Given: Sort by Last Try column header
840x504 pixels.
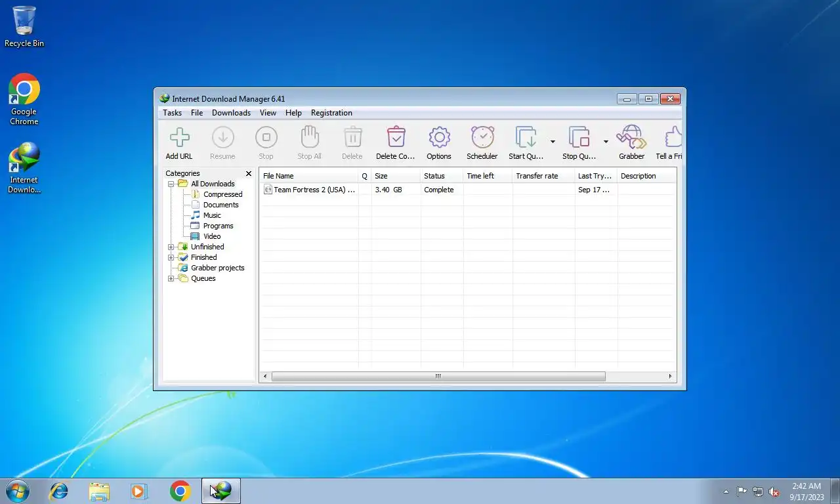Looking at the screenshot, I should coord(596,176).
